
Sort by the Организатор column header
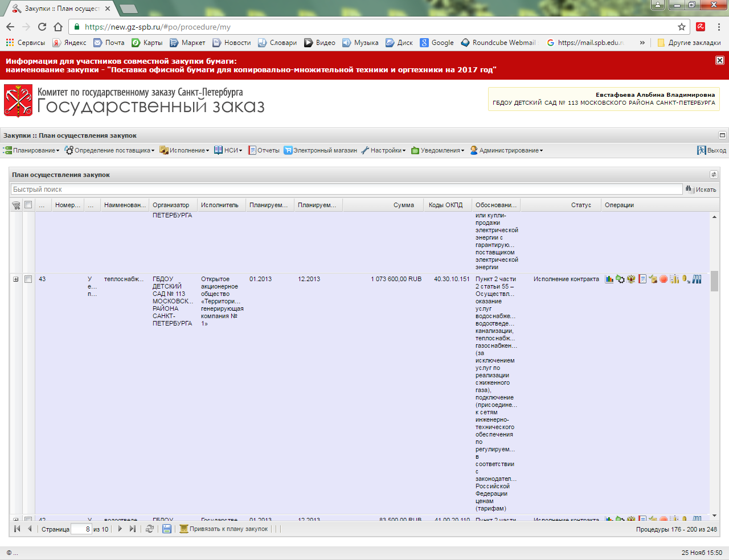point(173,205)
